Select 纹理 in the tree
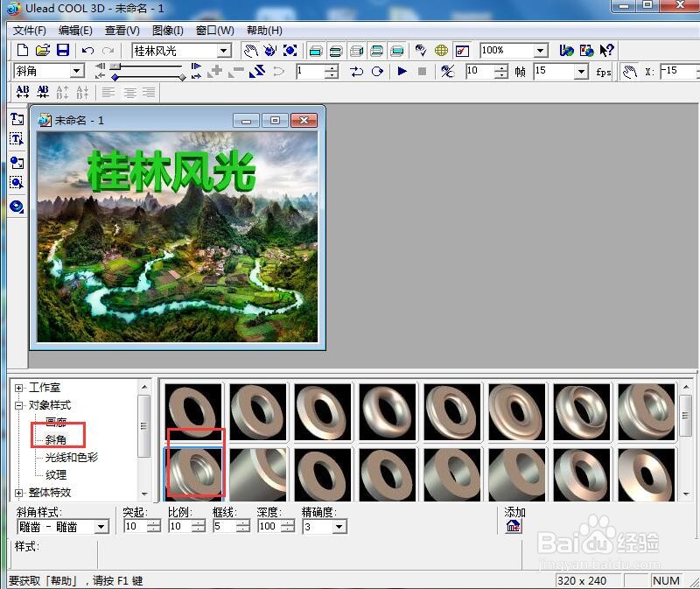The image size is (700, 589). (56, 474)
